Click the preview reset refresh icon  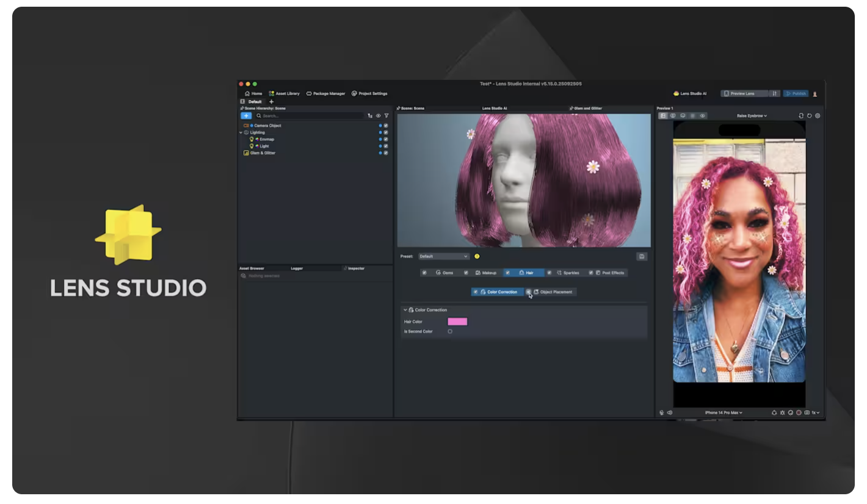(810, 115)
